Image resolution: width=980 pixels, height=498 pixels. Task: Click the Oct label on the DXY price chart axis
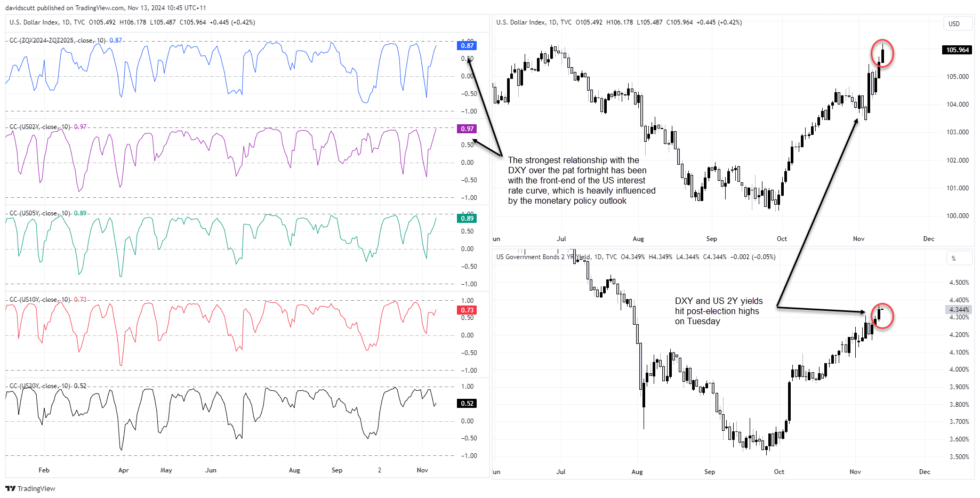pyautogui.click(x=782, y=239)
